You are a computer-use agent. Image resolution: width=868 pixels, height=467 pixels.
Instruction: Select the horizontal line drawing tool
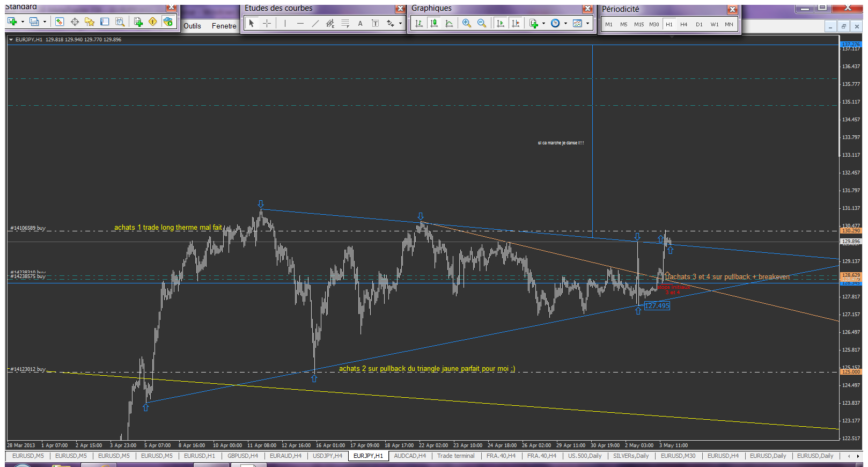click(x=300, y=23)
